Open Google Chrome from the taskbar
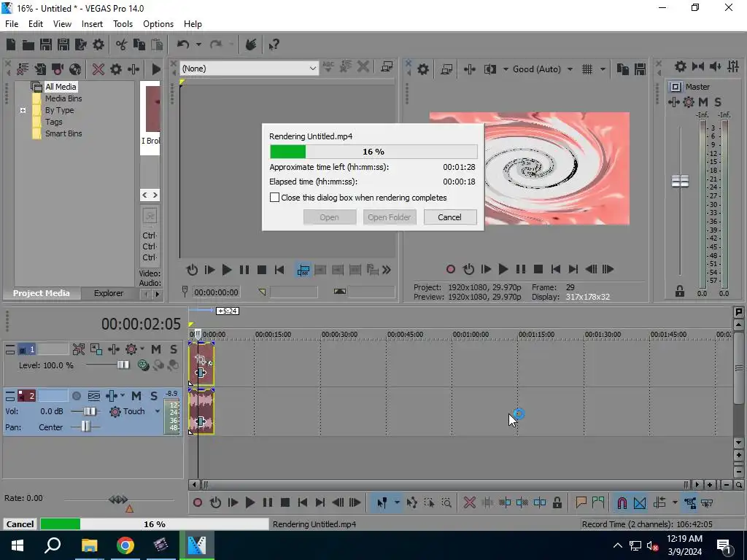The width and height of the screenshot is (747, 560). point(125,545)
